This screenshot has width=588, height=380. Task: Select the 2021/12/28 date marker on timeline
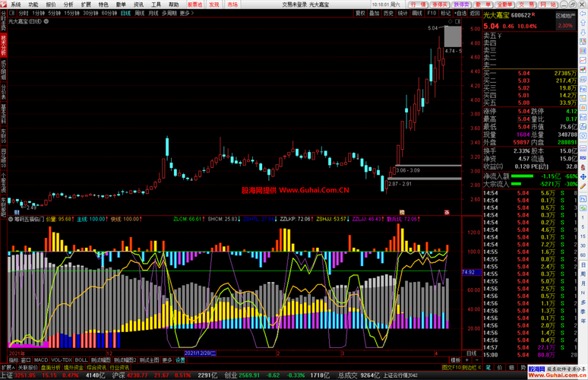pyautogui.click(x=200, y=353)
